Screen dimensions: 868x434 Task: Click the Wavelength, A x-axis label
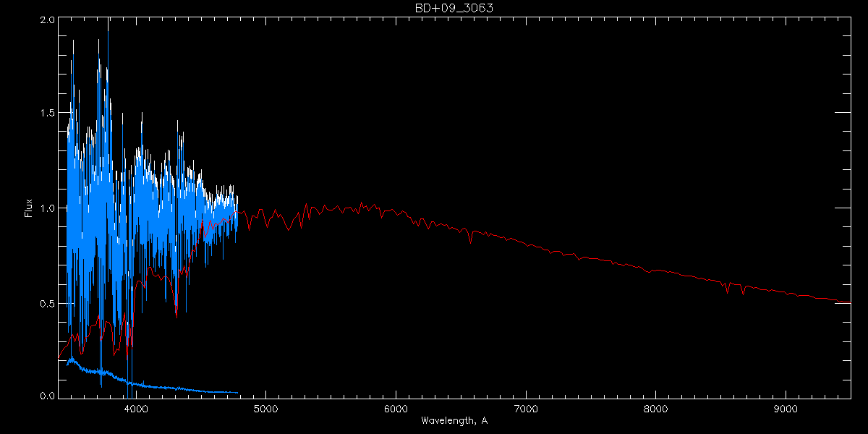454,421
